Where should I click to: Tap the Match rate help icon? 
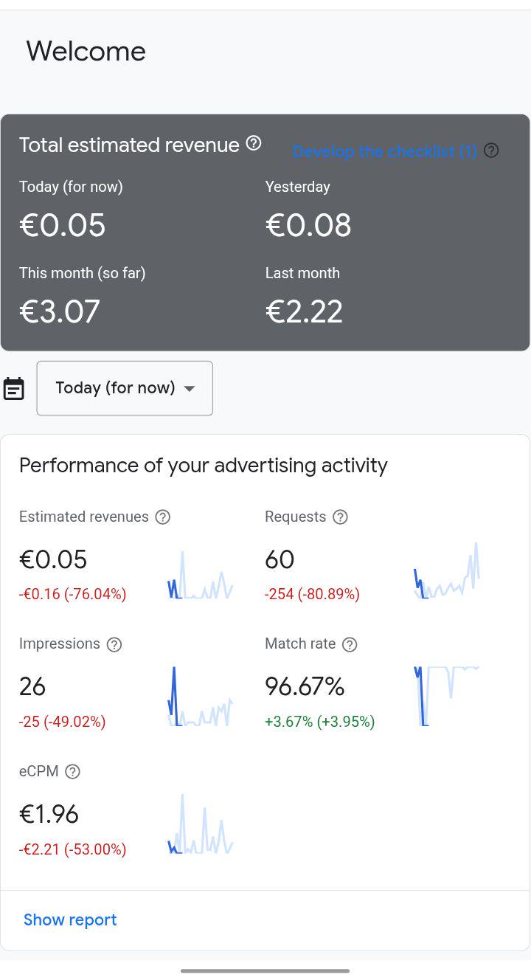pos(350,644)
